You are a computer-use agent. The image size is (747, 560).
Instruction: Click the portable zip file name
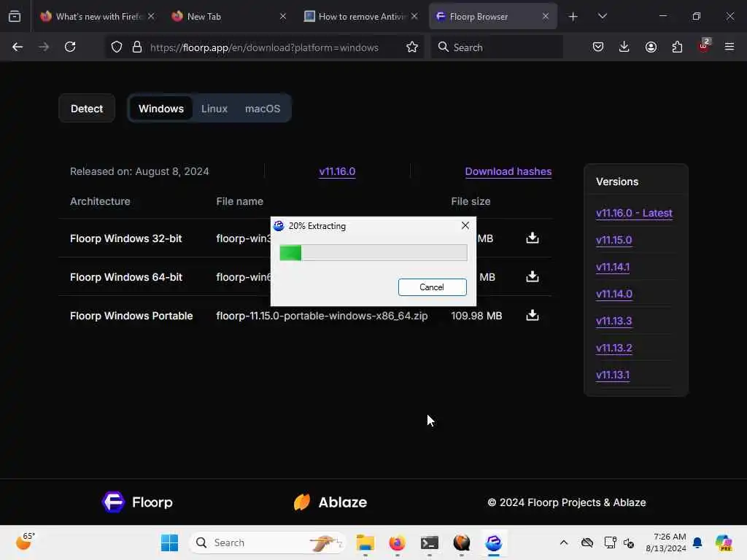click(x=322, y=316)
